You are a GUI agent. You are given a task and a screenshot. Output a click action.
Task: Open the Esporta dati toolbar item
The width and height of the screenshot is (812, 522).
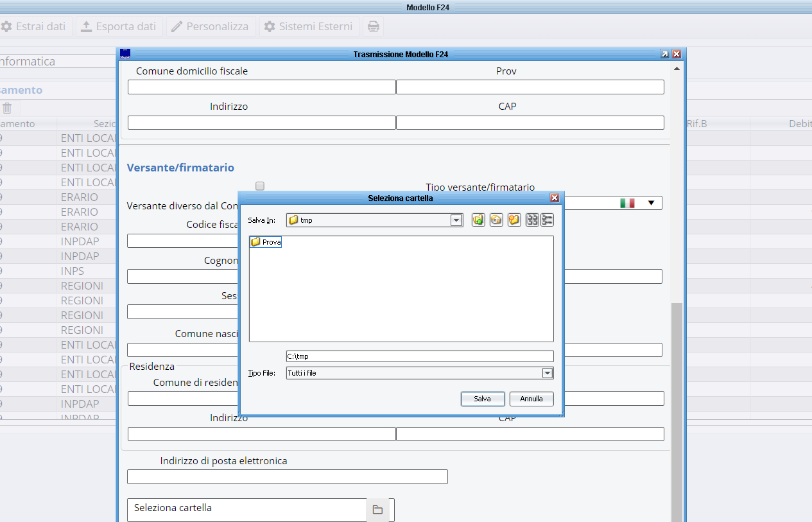(119, 27)
